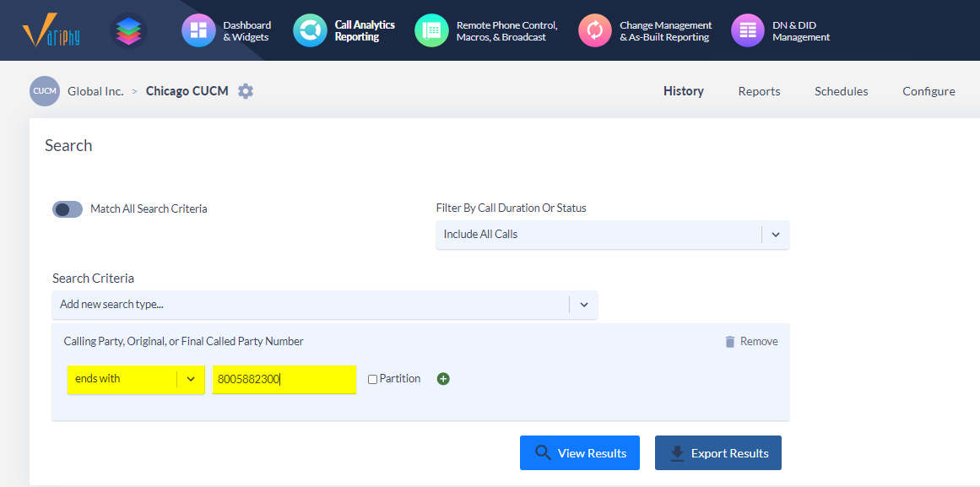
Task: Click the DN & DID Management icon
Action: point(748,30)
